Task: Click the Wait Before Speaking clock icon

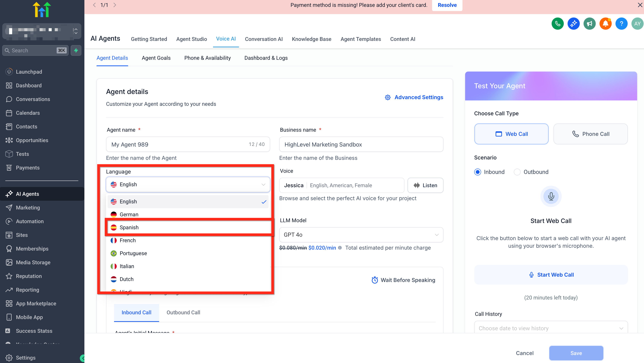Action: [374, 280]
